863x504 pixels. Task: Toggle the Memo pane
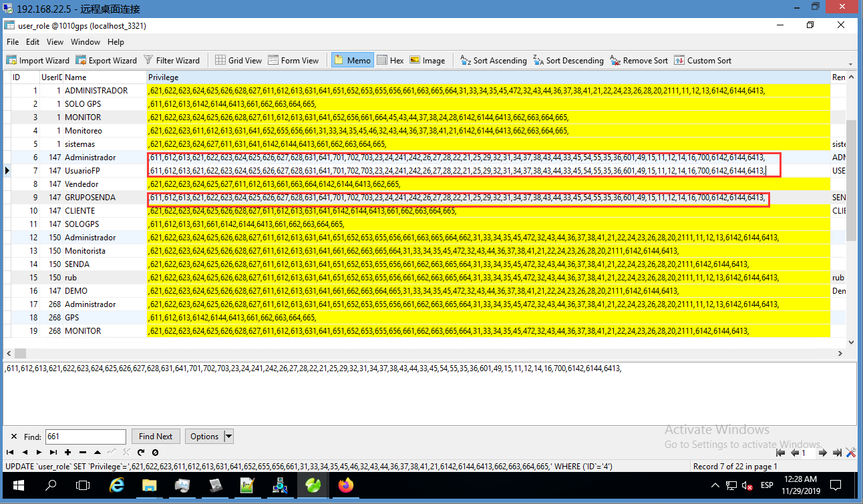click(x=351, y=60)
